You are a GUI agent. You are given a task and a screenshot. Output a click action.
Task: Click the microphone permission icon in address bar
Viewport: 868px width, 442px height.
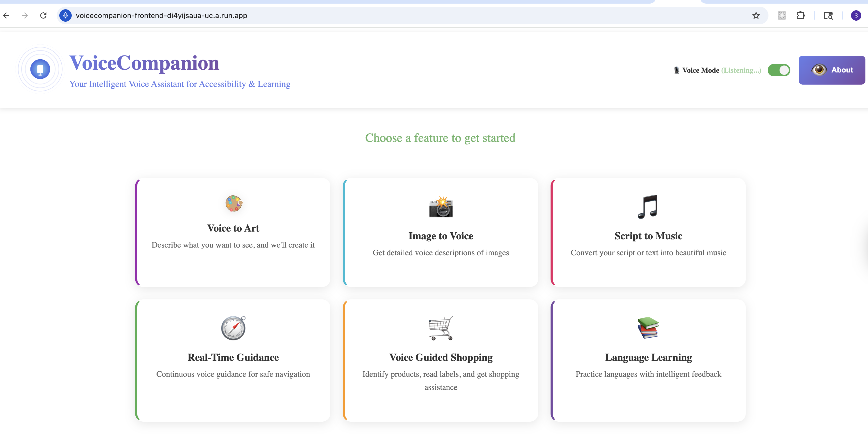click(65, 15)
